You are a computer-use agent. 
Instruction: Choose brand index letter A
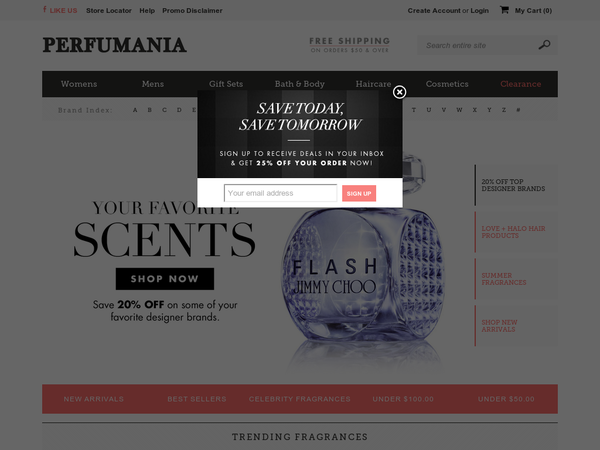tap(135, 110)
